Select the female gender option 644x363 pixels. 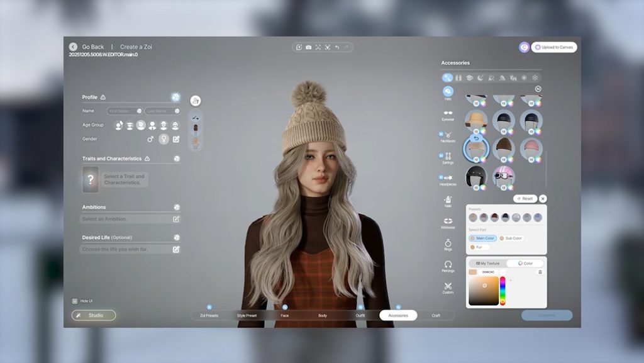pyautogui.click(x=164, y=139)
